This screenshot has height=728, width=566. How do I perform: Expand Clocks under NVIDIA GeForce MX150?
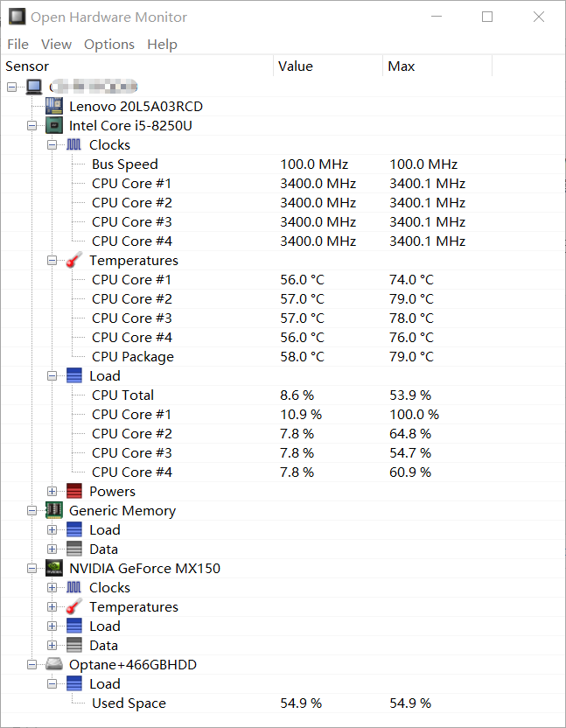click(52, 587)
